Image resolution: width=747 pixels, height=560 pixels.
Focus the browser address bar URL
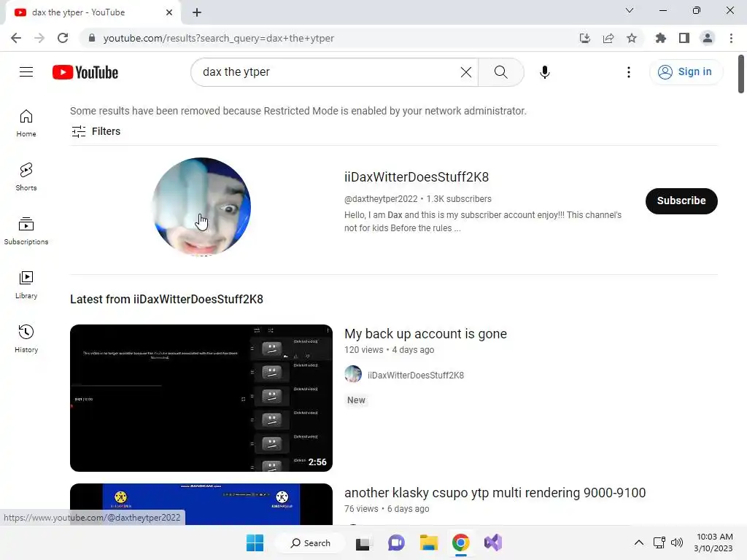pyautogui.click(x=219, y=38)
